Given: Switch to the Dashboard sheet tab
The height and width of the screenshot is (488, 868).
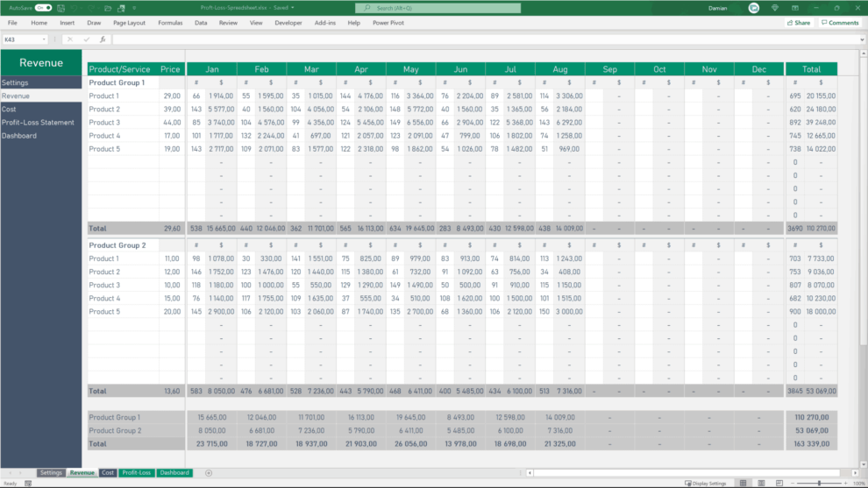Looking at the screenshot, I should (x=174, y=473).
